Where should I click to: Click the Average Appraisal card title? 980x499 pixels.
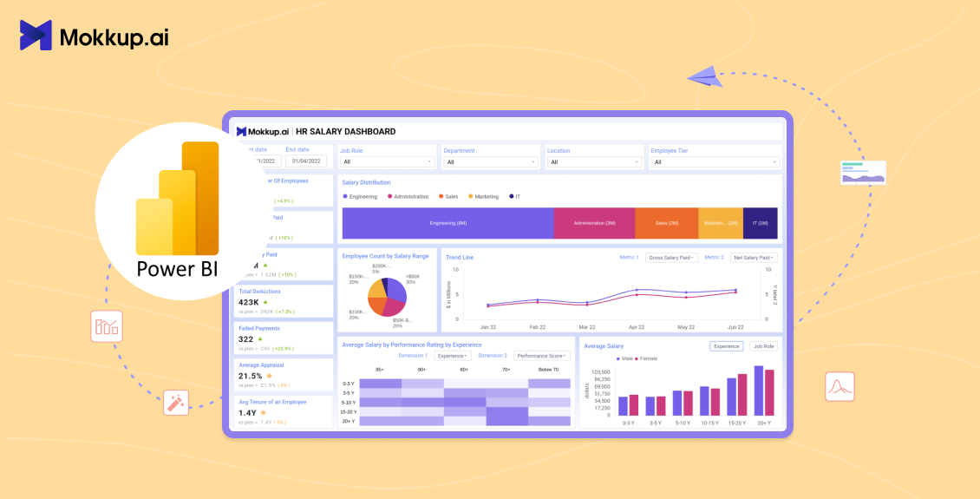point(261,364)
